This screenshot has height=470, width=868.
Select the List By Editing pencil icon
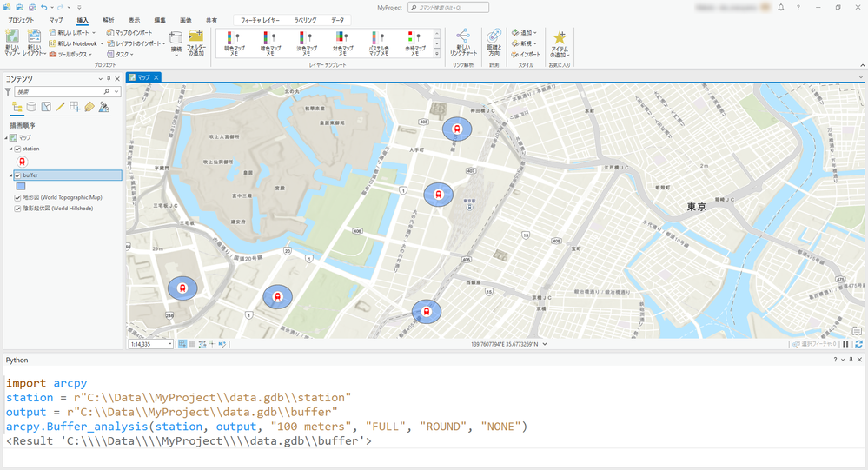(60, 107)
